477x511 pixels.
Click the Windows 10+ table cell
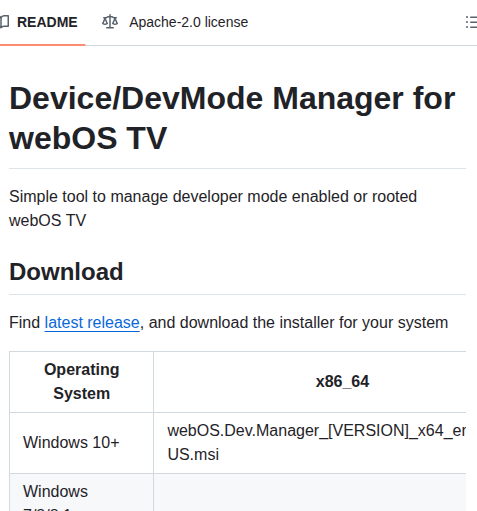[82, 443]
